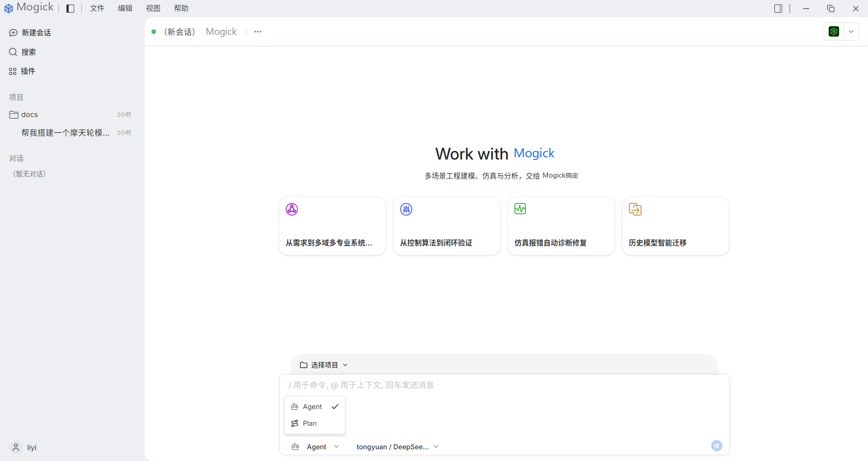Open the liyi user profile
The image size is (868, 461).
[24, 447]
